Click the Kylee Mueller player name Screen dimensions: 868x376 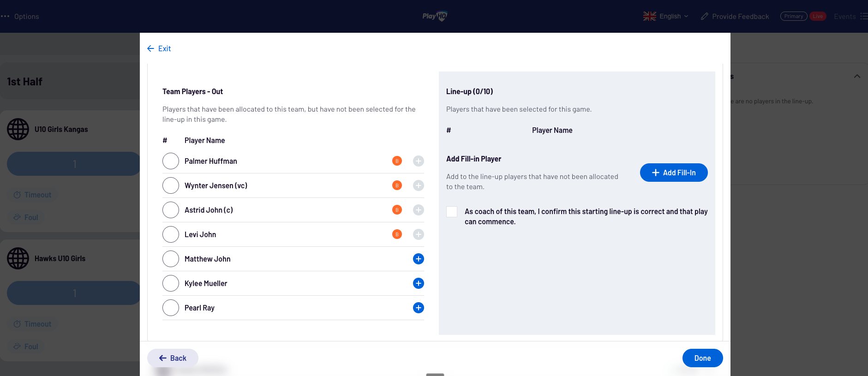click(x=206, y=283)
